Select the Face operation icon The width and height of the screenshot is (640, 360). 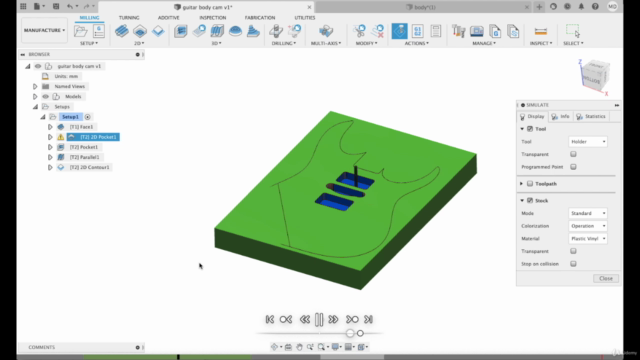tap(158, 31)
